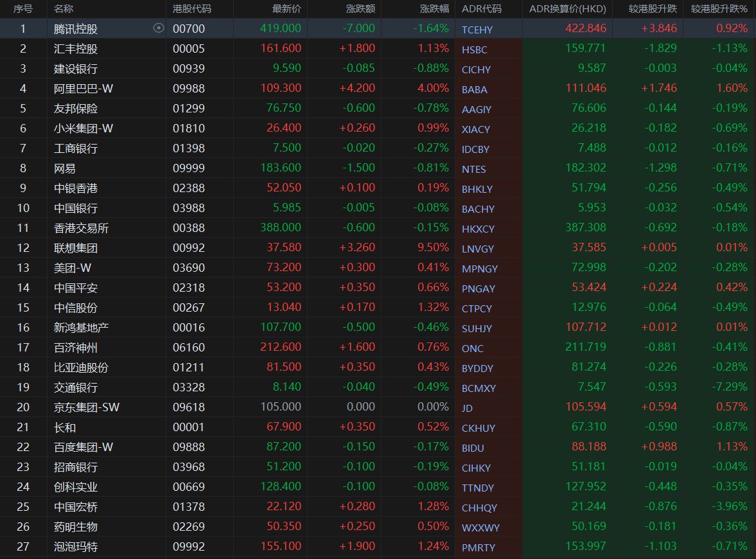
Task: Select the 中国宏桥 stock name
Action: 76,507
